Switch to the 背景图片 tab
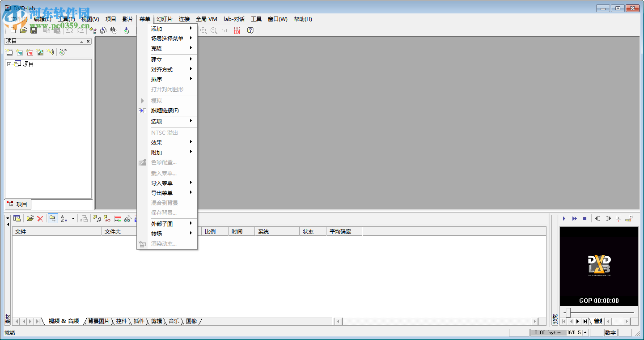644x340 pixels. [x=98, y=321]
